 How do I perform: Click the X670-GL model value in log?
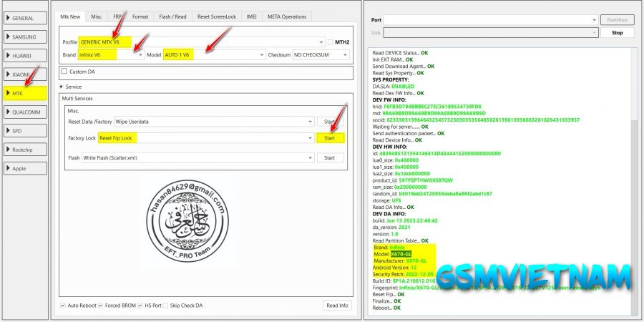point(401,254)
